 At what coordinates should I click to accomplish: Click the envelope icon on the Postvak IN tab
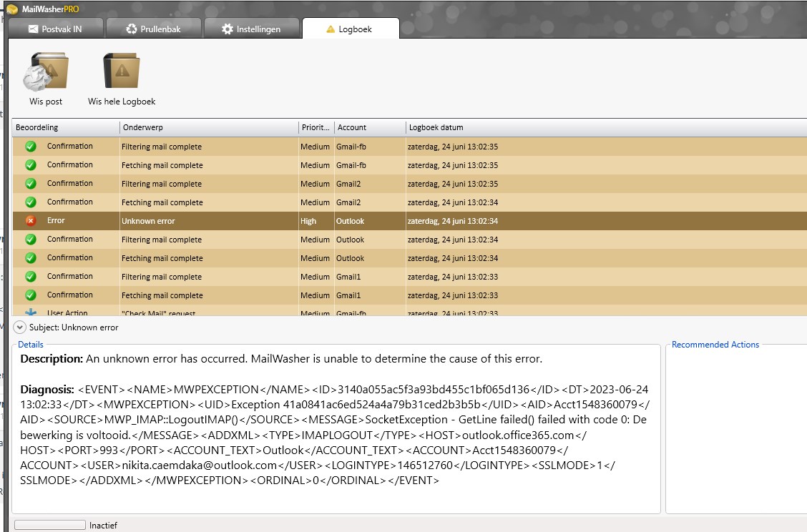tap(33, 29)
